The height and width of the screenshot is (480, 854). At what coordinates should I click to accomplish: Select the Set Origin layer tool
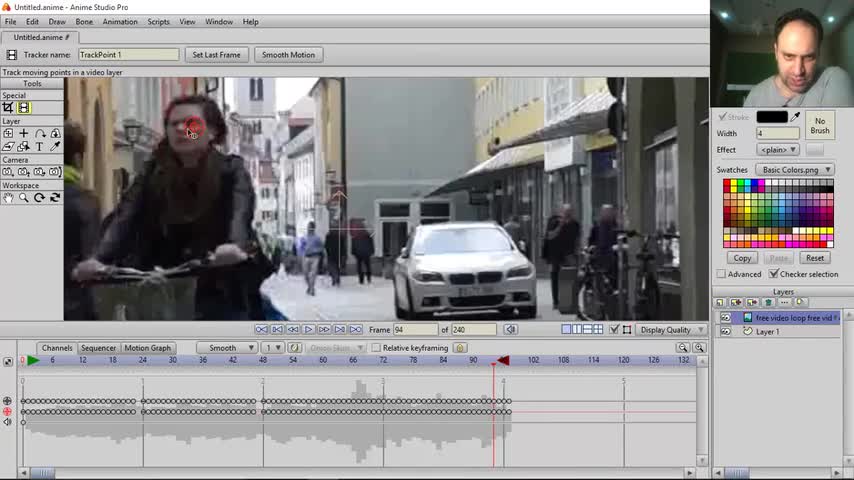[8, 133]
